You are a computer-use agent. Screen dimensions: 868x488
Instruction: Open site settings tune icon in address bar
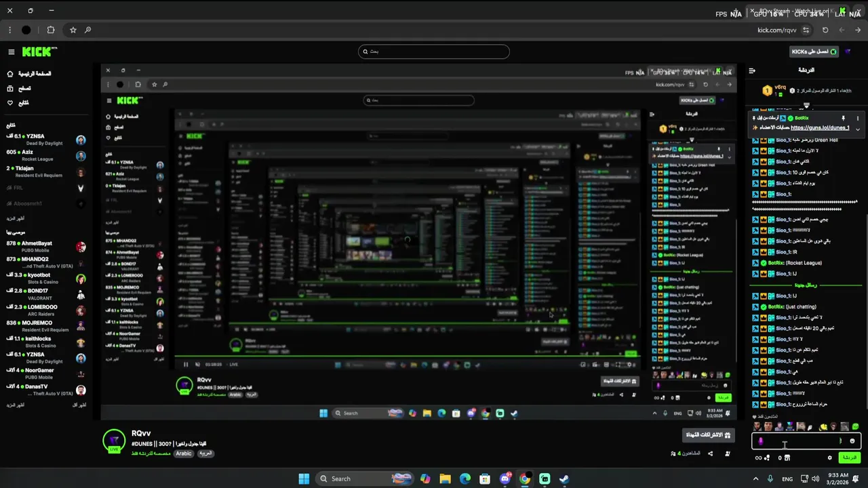click(x=806, y=30)
